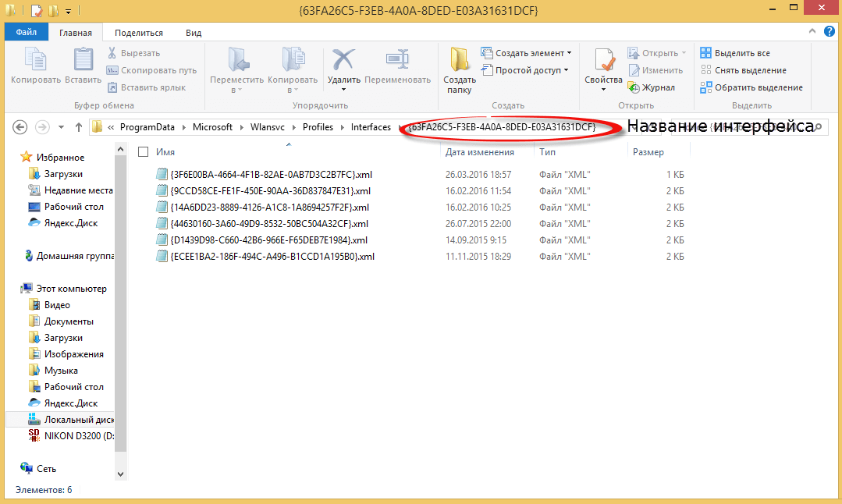Click the Delete (Удалить) red X icon
Image resolution: width=842 pixels, height=504 pixels.
coord(343,60)
